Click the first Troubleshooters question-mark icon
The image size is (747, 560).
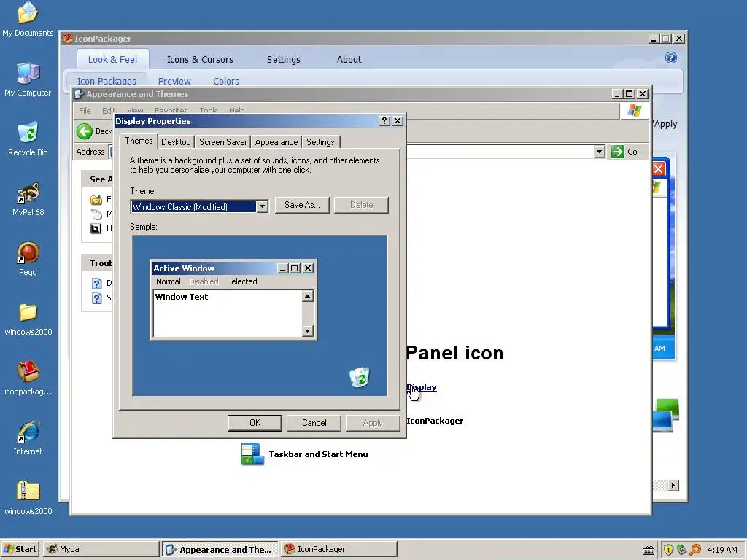click(96, 284)
